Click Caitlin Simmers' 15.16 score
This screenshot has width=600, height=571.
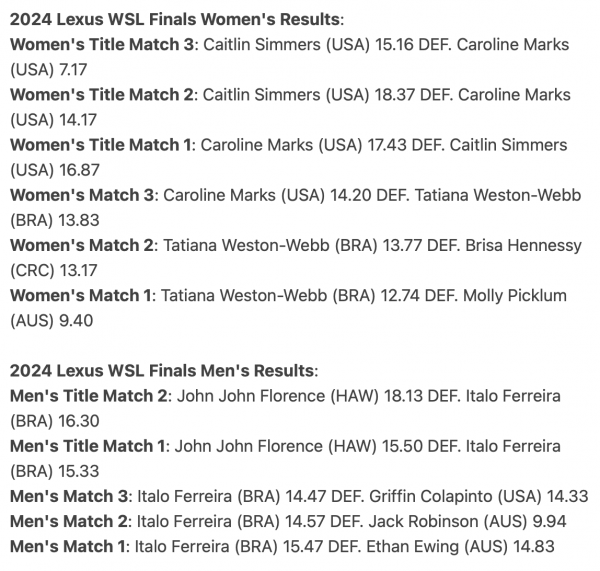(394, 44)
